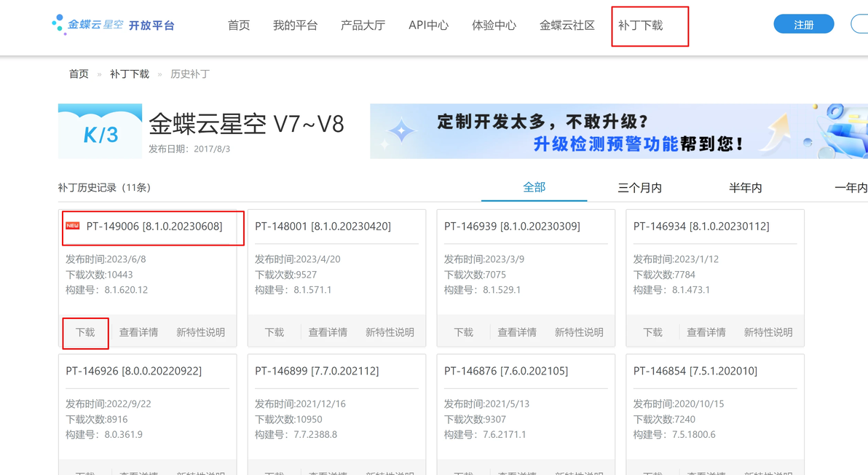Switch to the 全部 filter tab
868x475 pixels.
pyautogui.click(x=534, y=188)
